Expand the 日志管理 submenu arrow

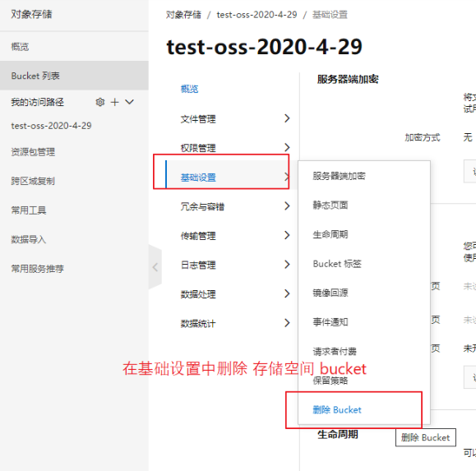287,265
